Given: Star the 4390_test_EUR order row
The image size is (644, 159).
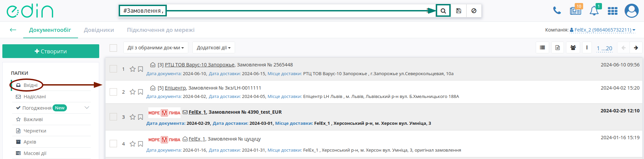Looking at the screenshot, I should 132,117.
